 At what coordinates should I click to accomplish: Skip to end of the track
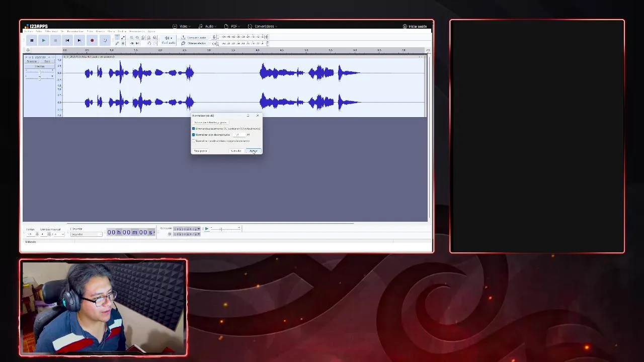(79, 40)
